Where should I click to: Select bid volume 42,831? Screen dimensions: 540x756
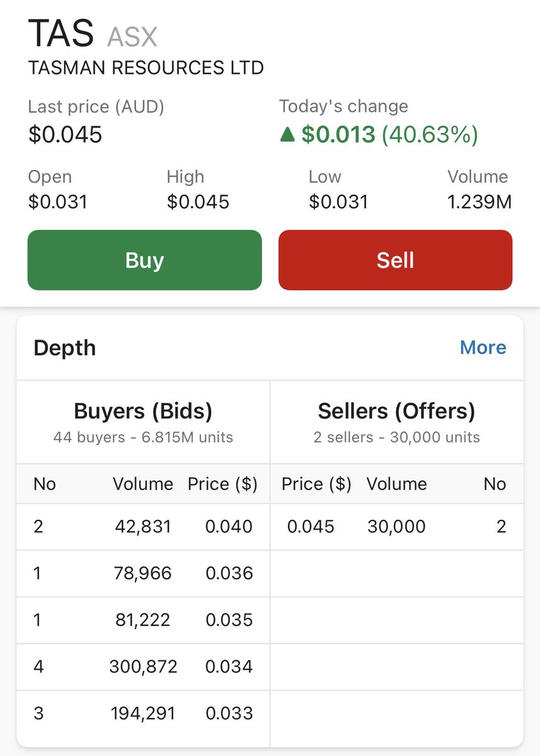[144, 527]
